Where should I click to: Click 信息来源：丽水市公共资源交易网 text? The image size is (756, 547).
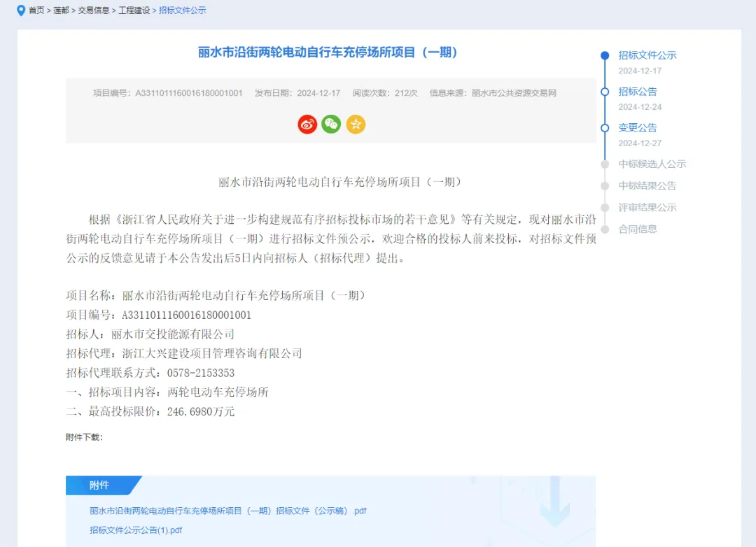coord(493,93)
